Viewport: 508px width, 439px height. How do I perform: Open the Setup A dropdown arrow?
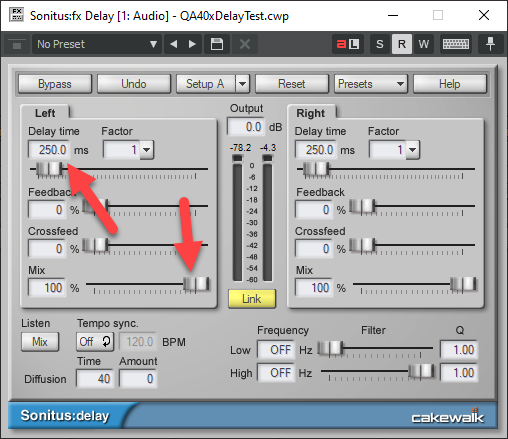[x=243, y=84]
